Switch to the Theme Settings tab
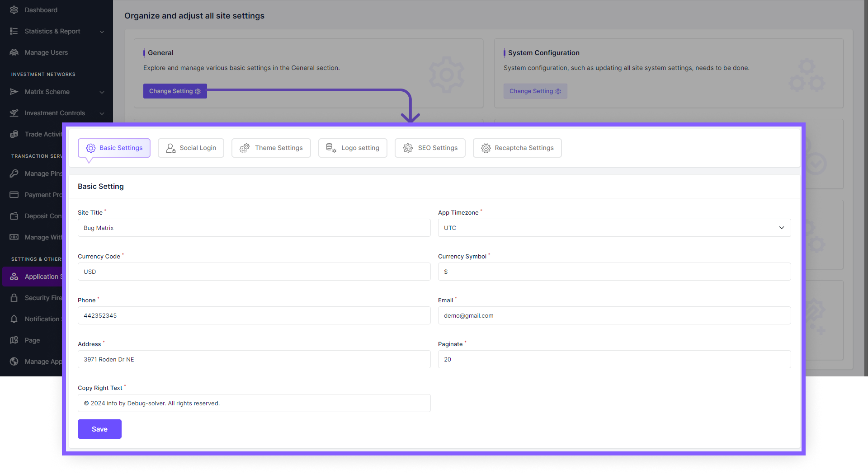Image resolution: width=868 pixels, height=474 pixels. (271, 148)
